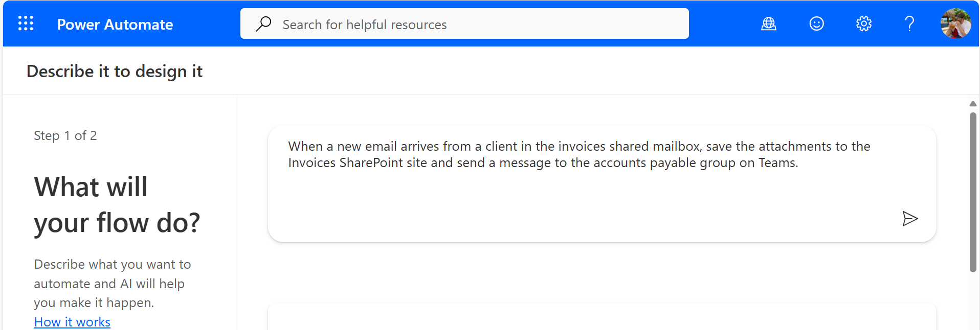
Task: Open the Help question mark
Action: pos(909,23)
